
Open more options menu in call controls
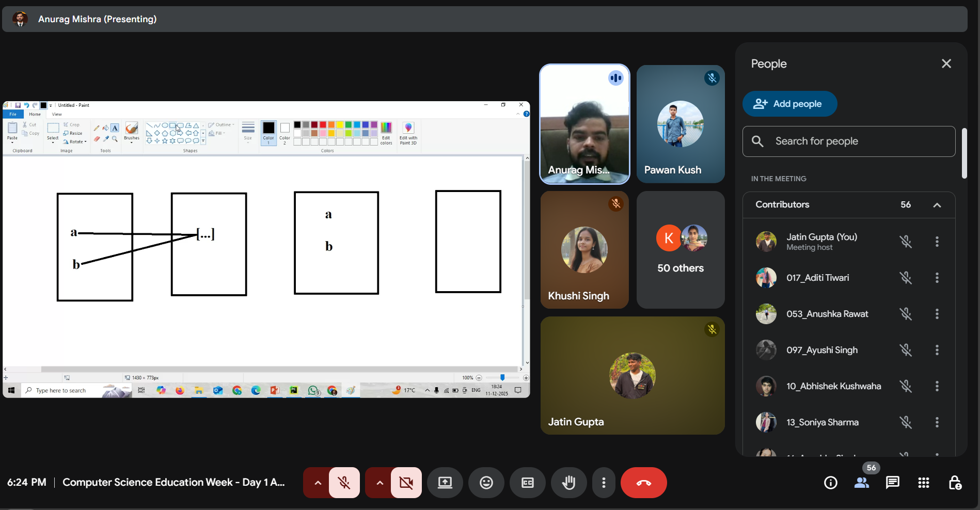click(603, 483)
